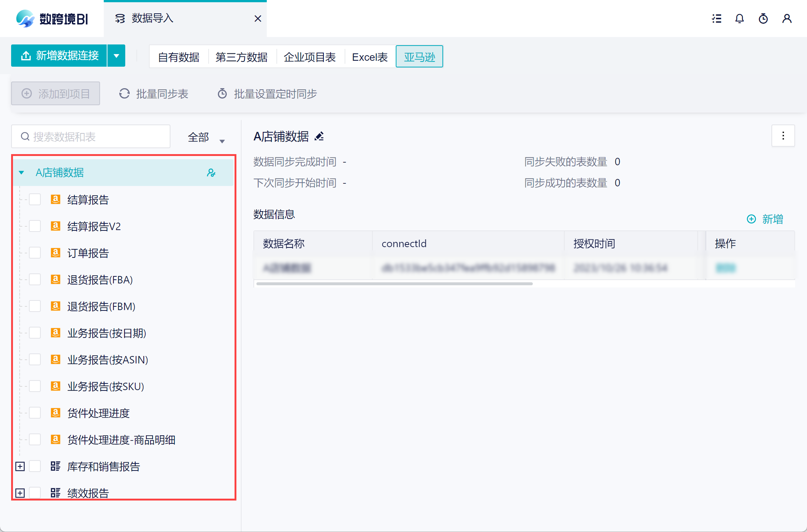
Task: Tick the 订单报告 checkbox
Action: point(35,253)
